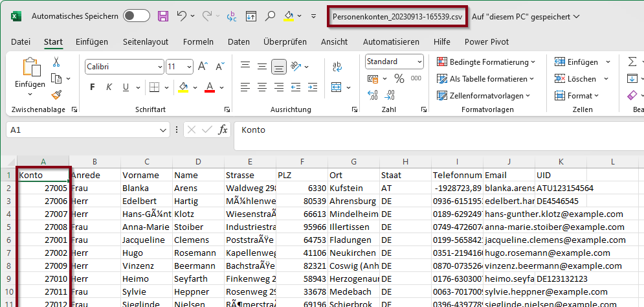Click the cell borders icon
Image resolution: width=644 pixels, height=307 pixels.
click(154, 87)
